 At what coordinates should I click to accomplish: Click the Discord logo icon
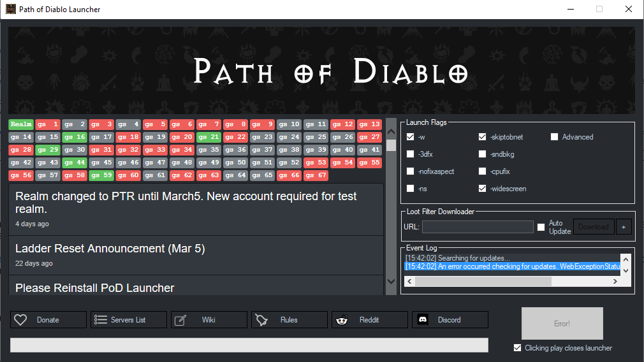421,320
